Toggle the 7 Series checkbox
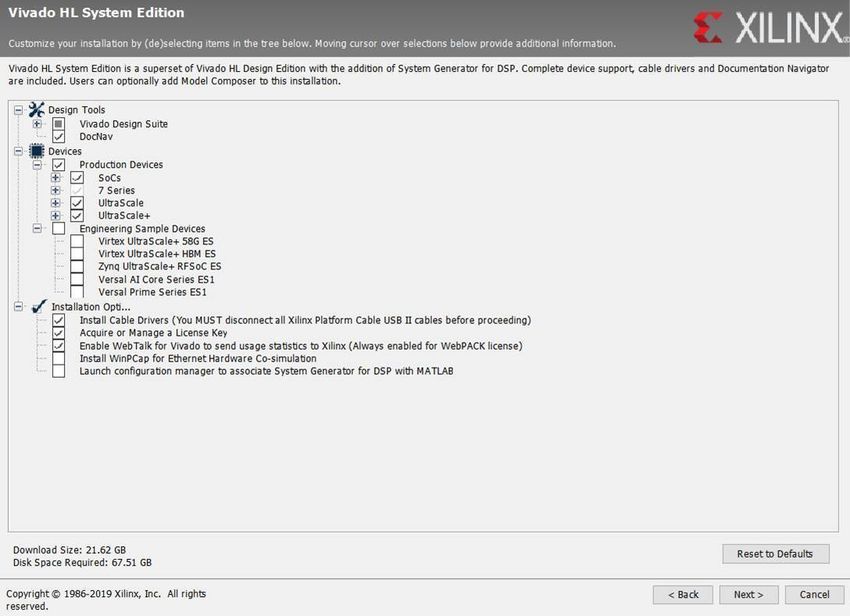The height and width of the screenshot is (616, 850). pos(77,190)
